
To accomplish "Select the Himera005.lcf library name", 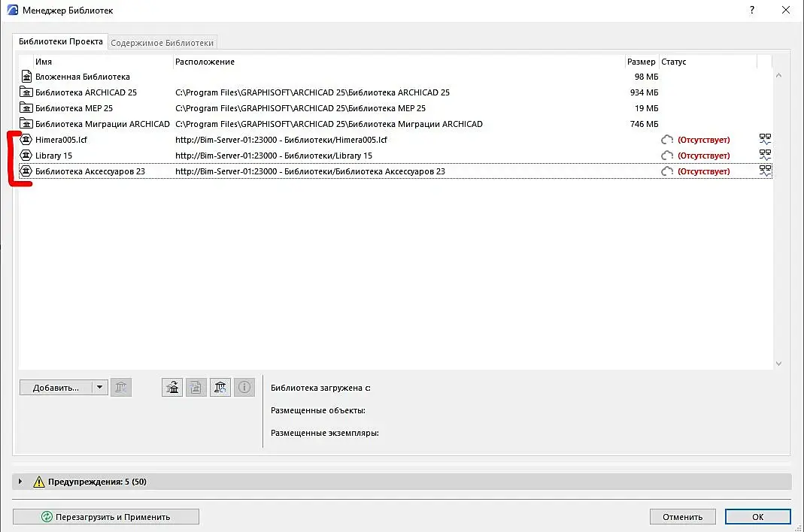I will pyautogui.click(x=61, y=140).
